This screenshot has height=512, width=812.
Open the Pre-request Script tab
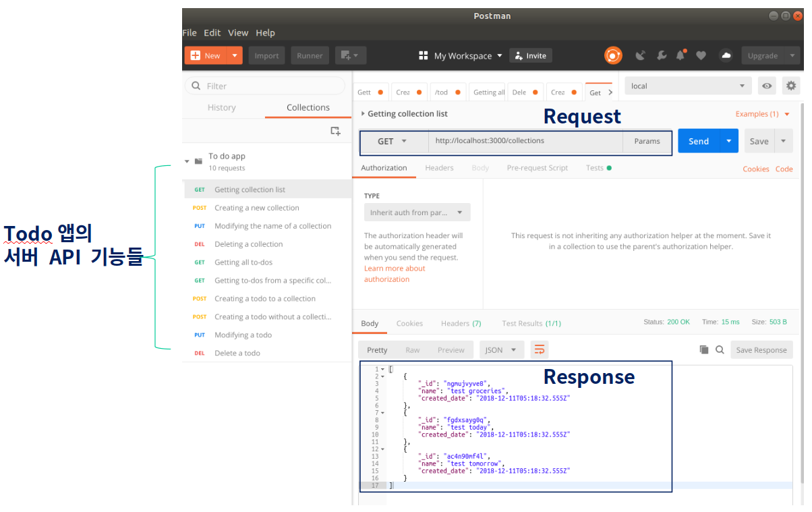click(538, 168)
